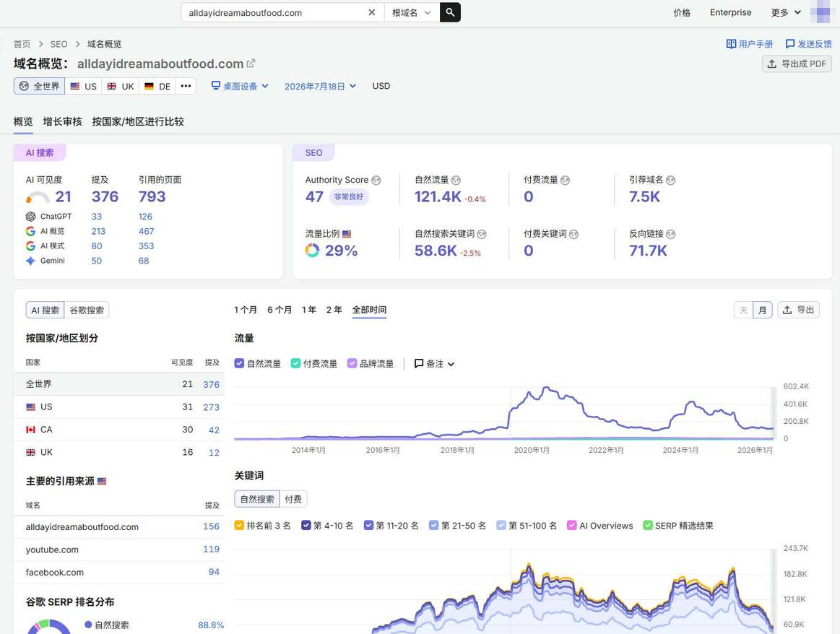Click Authority Score info icon

click(376, 181)
